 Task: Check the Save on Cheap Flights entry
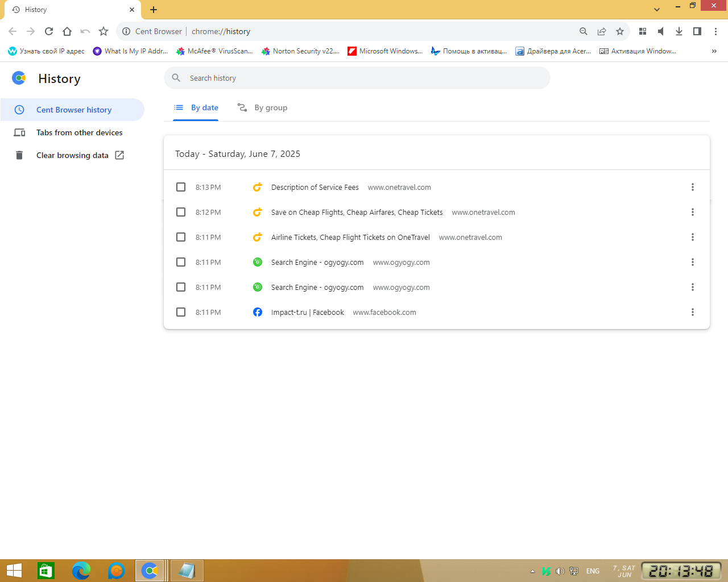(181, 212)
